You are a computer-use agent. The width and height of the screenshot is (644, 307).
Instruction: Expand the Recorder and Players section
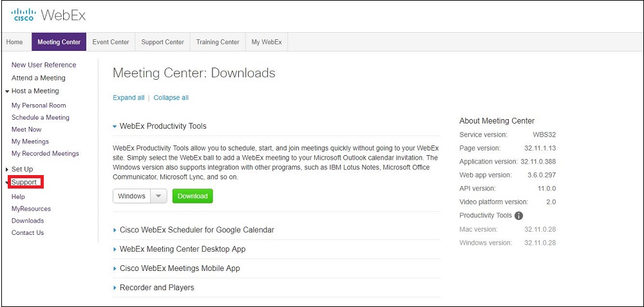[x=156, y=288]
